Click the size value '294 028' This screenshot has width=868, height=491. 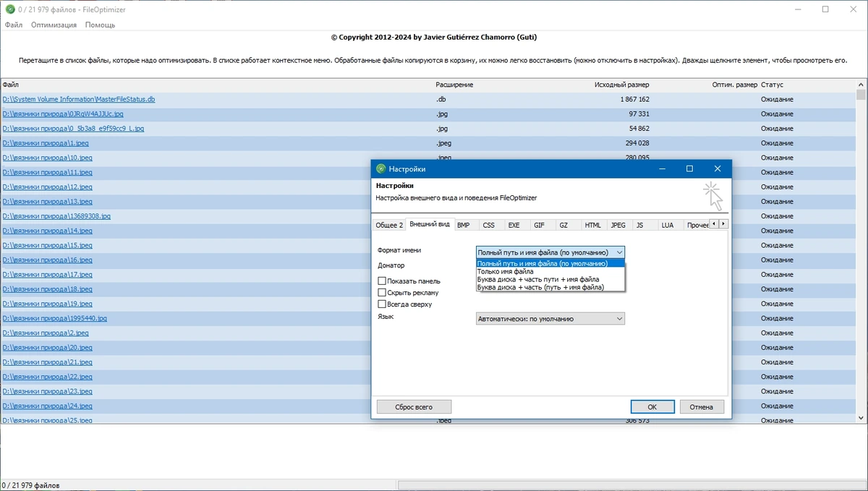coord(637,143)
